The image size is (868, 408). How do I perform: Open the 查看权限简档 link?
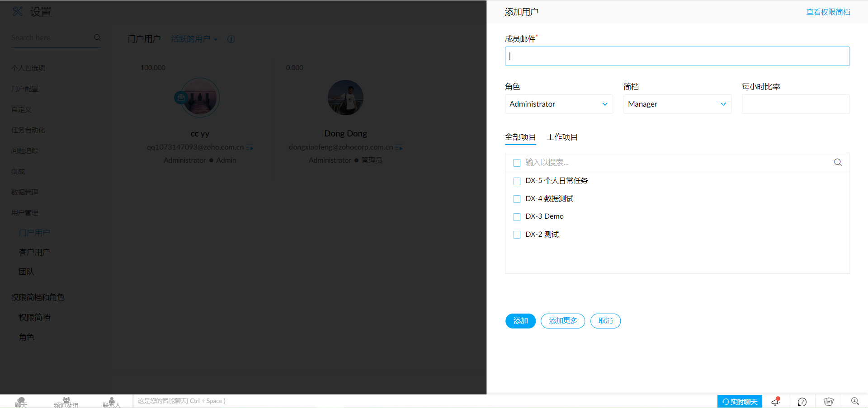[828, 12]
